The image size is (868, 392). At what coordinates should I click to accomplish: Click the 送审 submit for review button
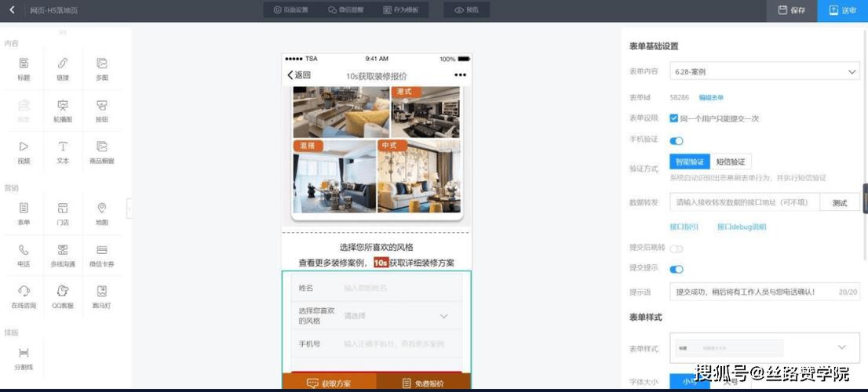coord(843,10)
